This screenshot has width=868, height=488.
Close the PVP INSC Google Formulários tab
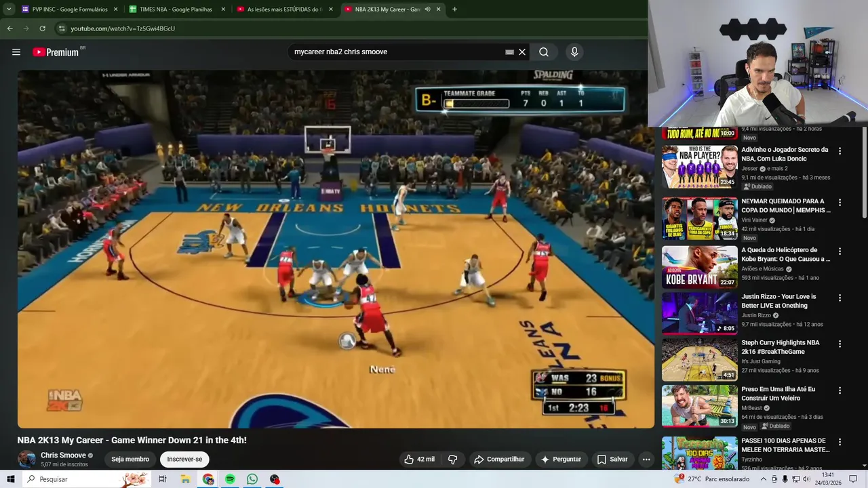pyautogui.click(x=115, y=9)
